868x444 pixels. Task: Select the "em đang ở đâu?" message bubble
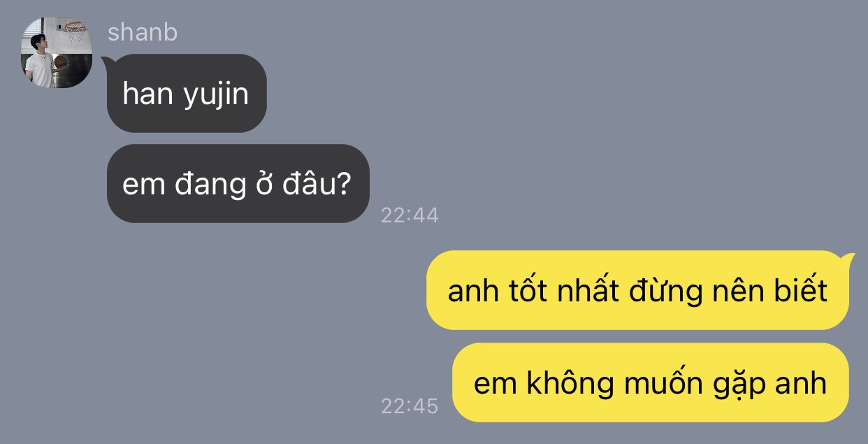point(238,184)
